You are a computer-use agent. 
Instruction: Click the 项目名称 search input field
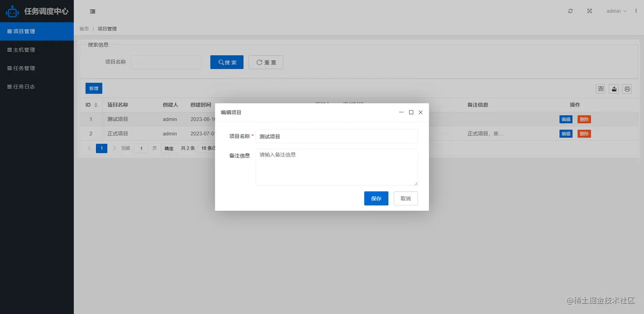coord(166,62)
